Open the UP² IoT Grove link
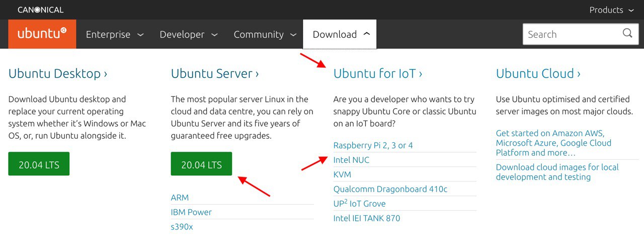The image size is (644, 244). coord(359,204)
